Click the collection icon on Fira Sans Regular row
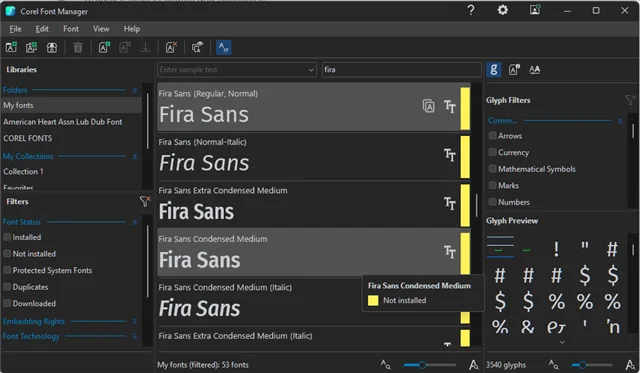The image size is (640, 373). (x=429, y=106)
